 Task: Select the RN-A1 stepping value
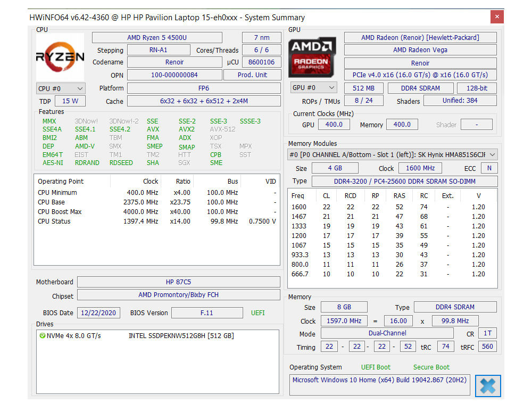point(159,50)
